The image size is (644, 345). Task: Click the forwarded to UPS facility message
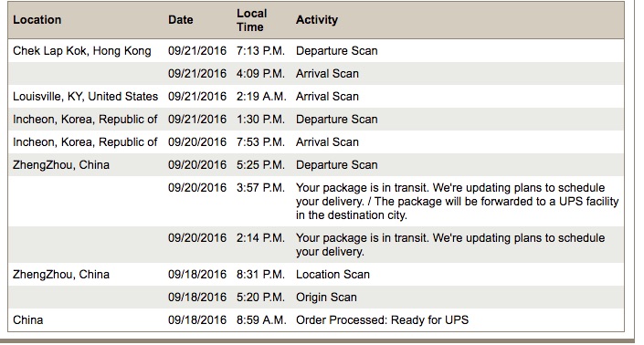coord(457,202)
